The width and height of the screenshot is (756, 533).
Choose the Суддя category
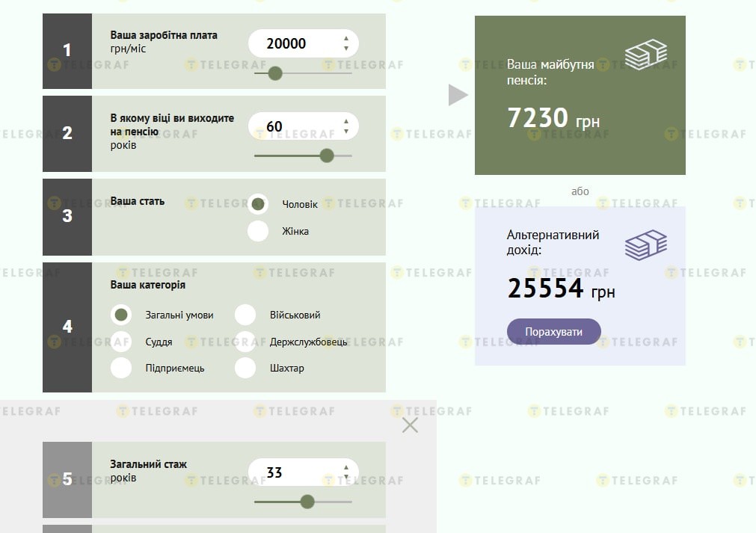121,342
